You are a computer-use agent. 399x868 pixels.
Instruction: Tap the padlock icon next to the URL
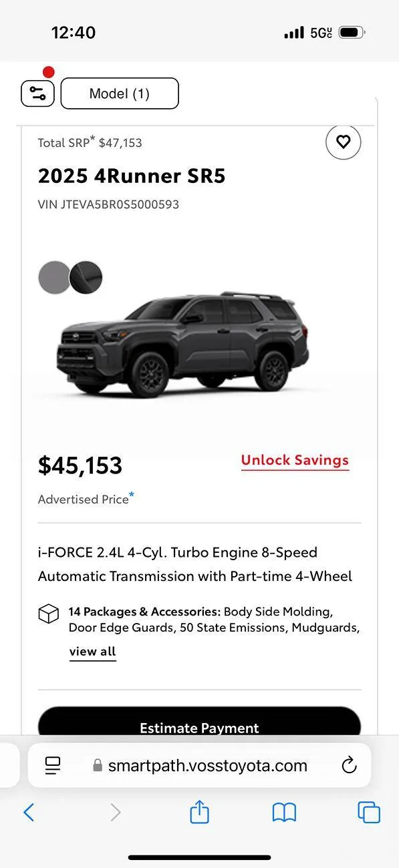[x=98, y=766]
